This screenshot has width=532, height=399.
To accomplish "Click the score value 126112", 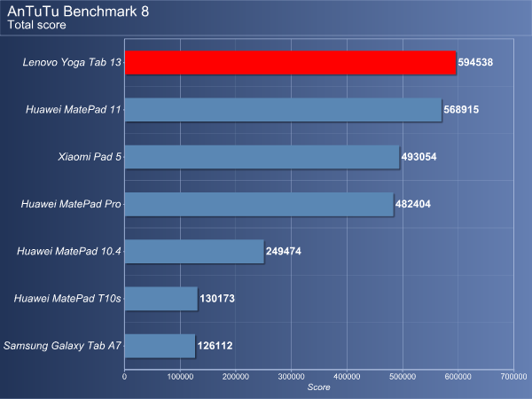I will tap(215, 346).
